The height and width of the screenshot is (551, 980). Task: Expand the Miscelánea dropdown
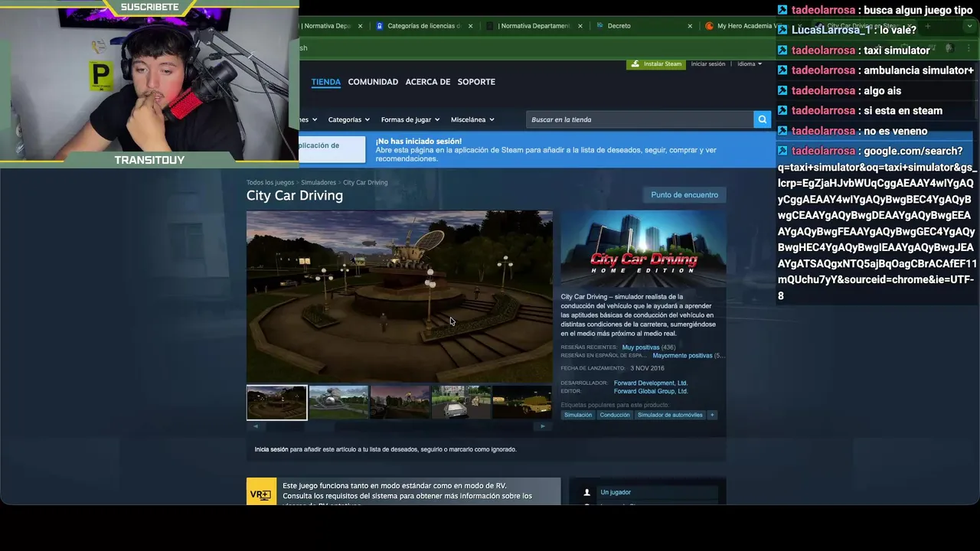(472, 119)
